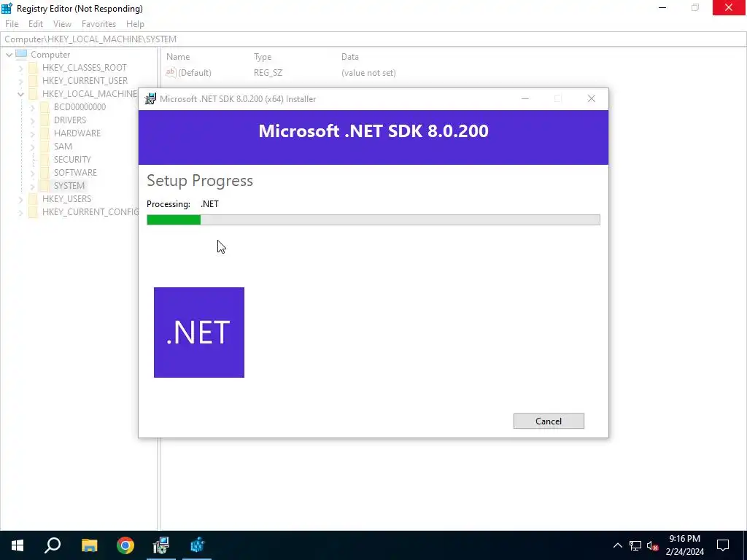Select the Computer root item

click(x=50, y=55)
